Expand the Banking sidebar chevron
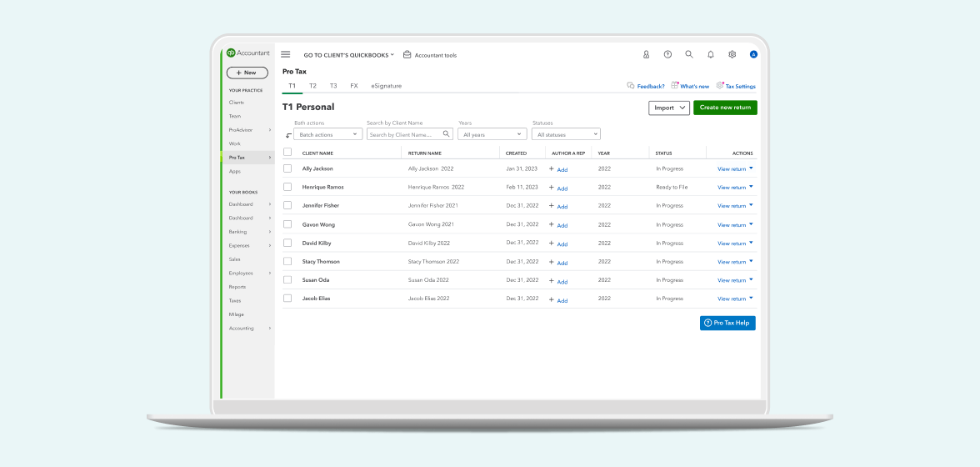Viewport: 980px width, 467px height. pos(270,232)
